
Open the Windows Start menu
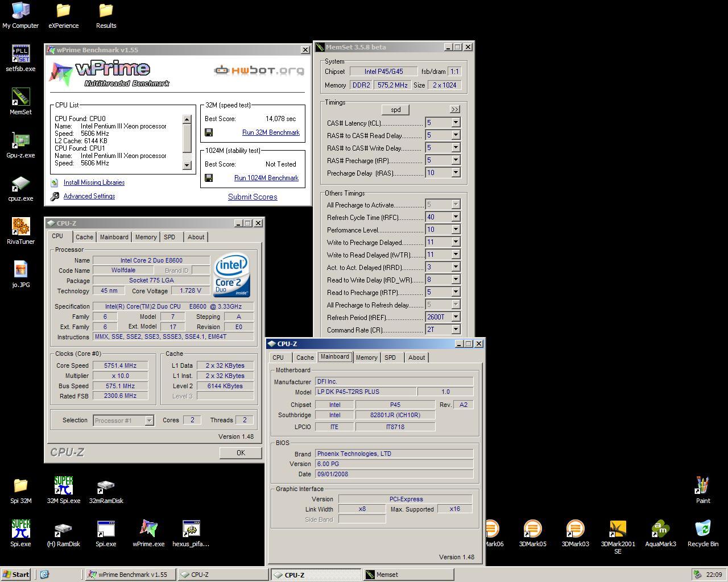tap(16, 575)
